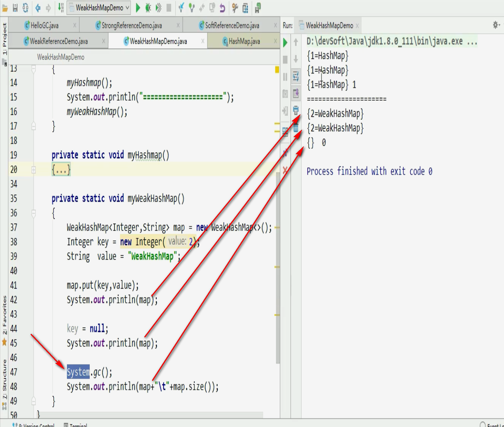The height and width of the screenshot is (427, 504).
Task: Click the Terminal tool window button
Action: coord(76,424)
